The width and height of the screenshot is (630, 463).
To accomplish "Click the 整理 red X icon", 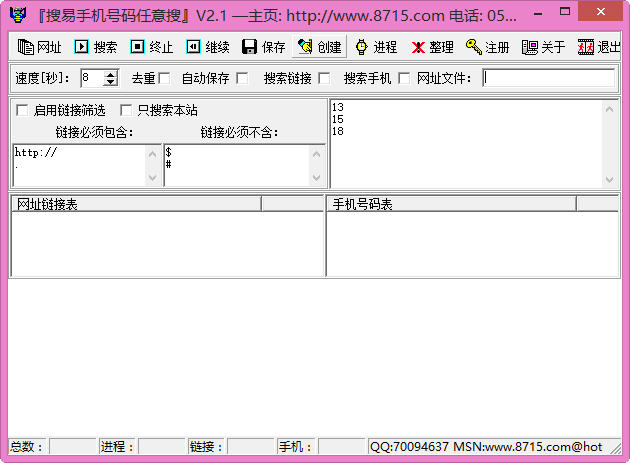I will 418,47.
